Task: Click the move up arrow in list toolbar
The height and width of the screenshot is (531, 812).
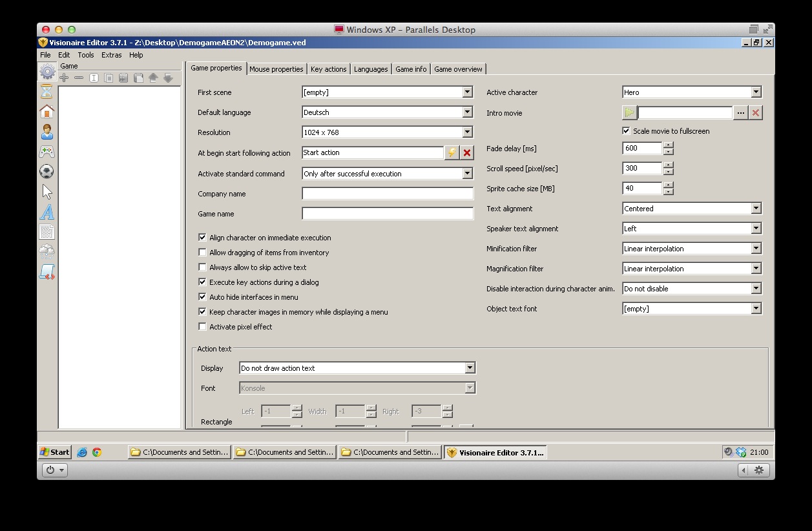Action: (x=153, y=78)
